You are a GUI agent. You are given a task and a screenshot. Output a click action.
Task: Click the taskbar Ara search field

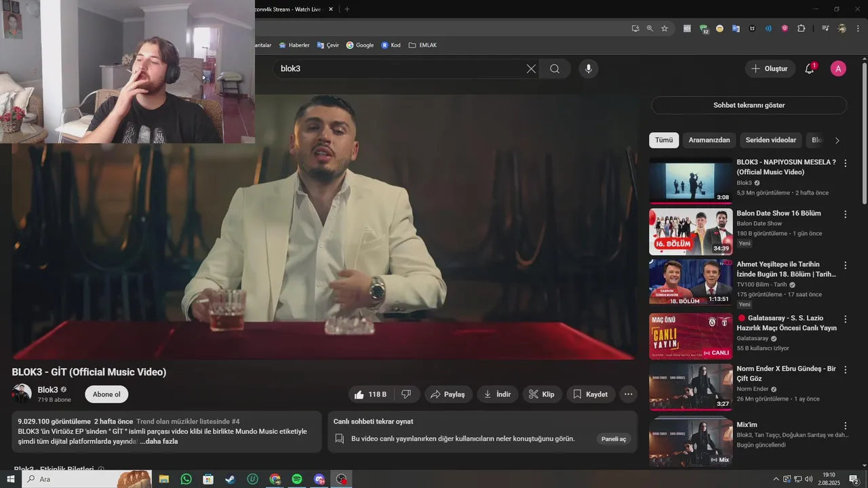[x=87, y=479]
